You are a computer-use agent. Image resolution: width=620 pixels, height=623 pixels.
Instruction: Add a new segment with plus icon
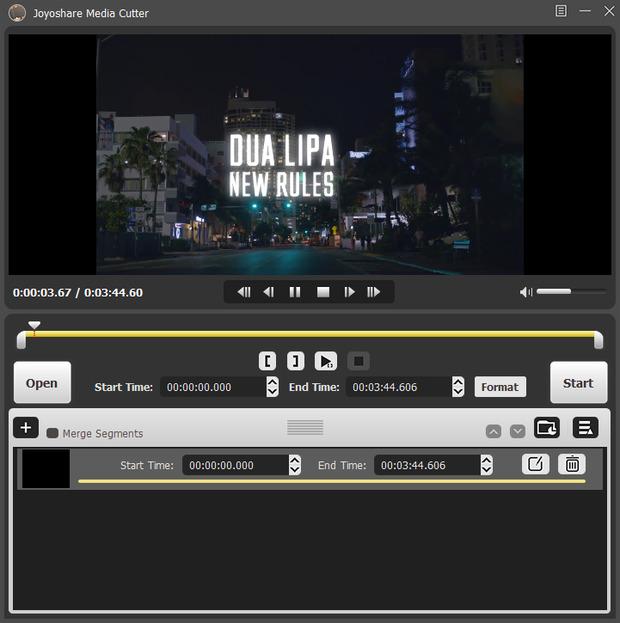[x=26, y=428]
